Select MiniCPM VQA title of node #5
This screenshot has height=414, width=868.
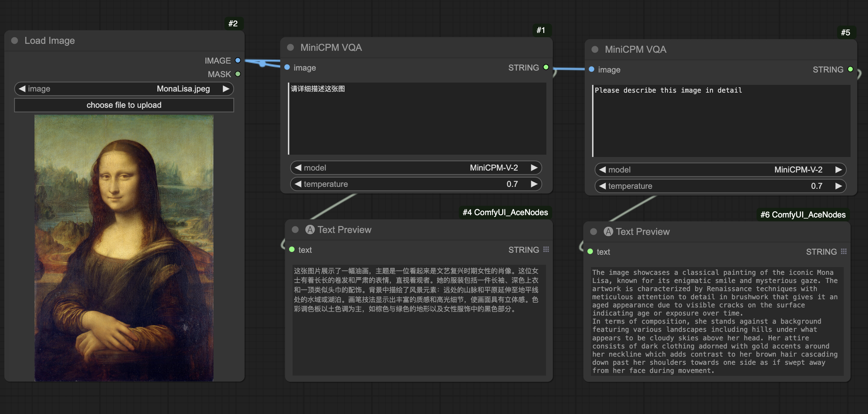[x=635, y=49]
